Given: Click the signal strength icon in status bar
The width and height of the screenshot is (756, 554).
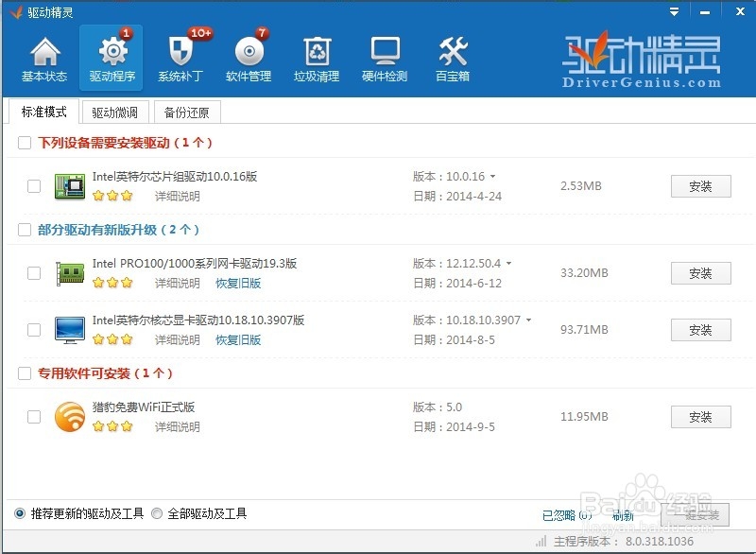Looking at the screenshot, I should [x=541, y=541].
